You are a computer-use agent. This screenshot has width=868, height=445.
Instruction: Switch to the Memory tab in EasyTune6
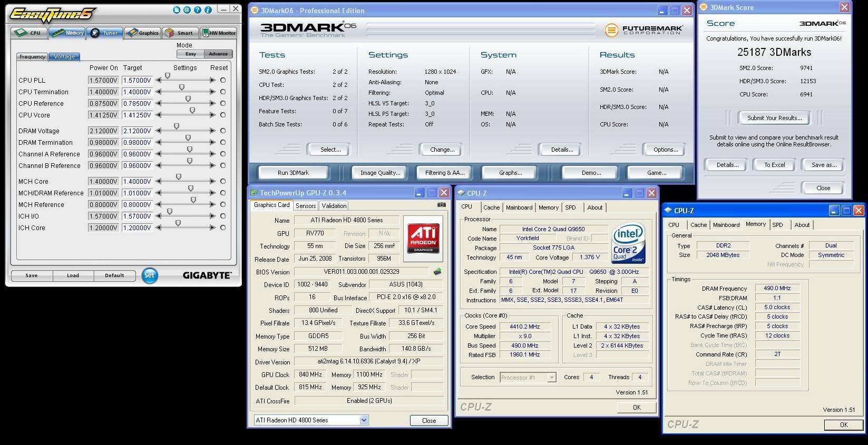[x=67, y=33]
